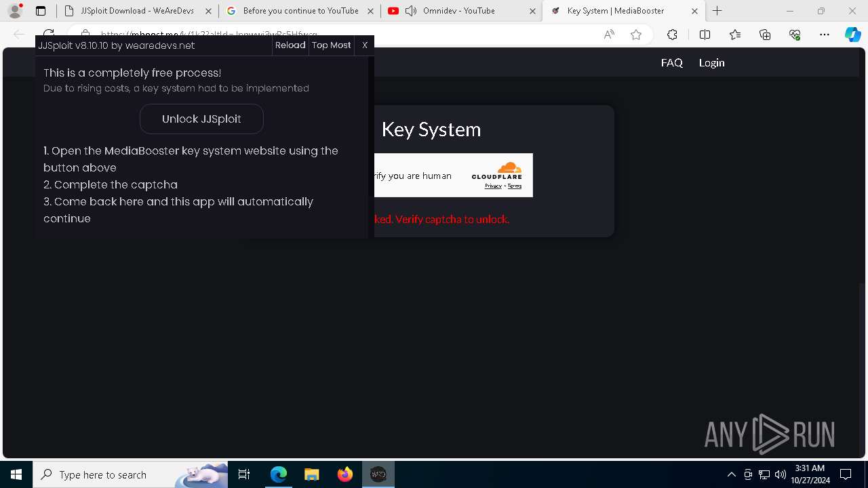Click the Key System heading text

(x=431, y=129)
